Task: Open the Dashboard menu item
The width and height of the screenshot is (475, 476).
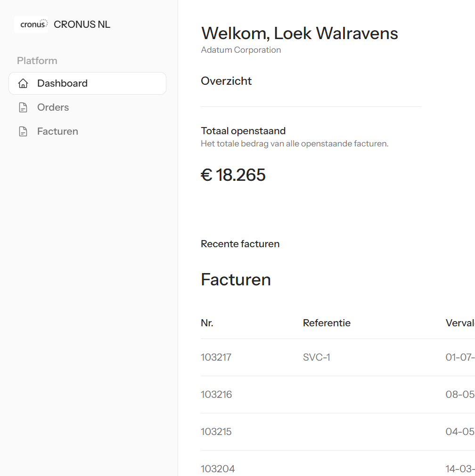Action: point(62,83)
